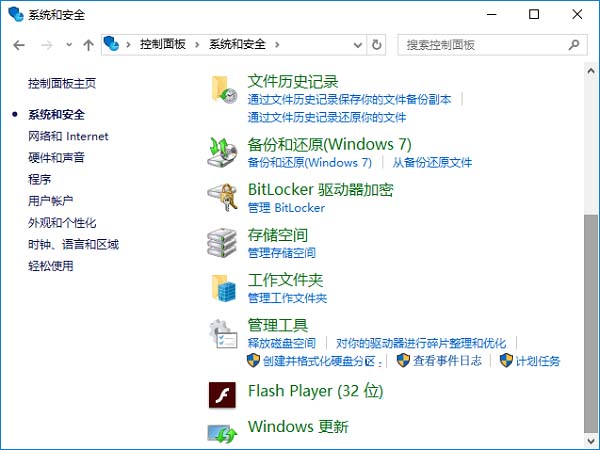This screenshot has height=450, width=600.
Task: Click 管理工作文件夹 link
Action: [287, 298]
